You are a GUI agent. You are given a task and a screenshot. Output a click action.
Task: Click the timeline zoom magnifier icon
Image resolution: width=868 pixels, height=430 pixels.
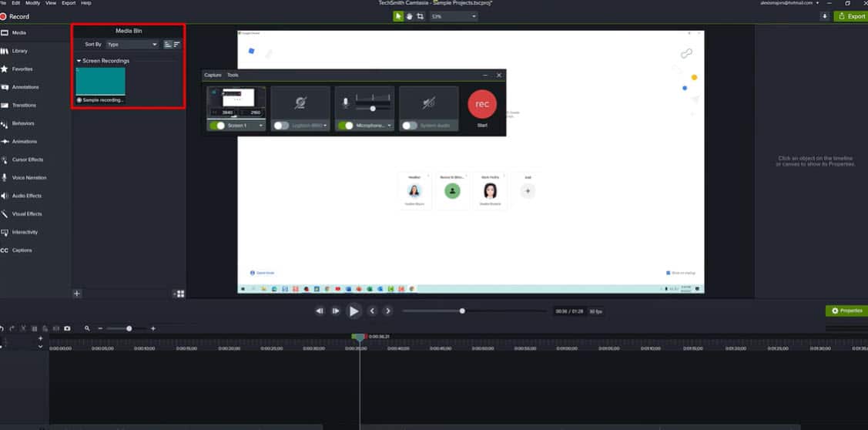(x=87, y=328)
